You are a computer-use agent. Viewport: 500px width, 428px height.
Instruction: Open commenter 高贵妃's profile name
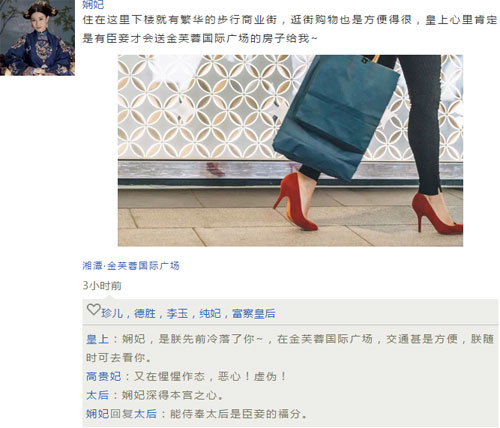click(x=103, y=377)
